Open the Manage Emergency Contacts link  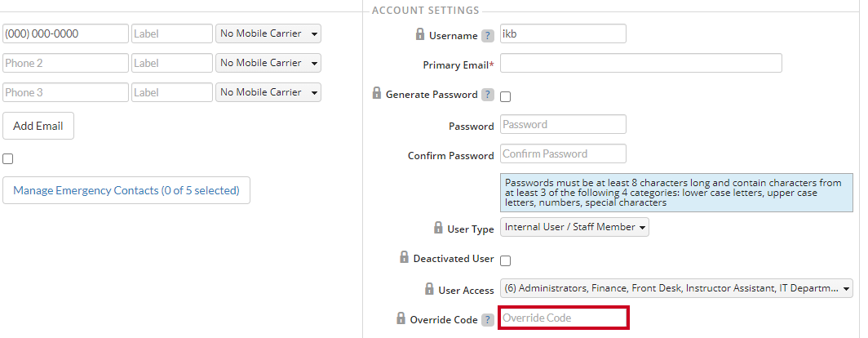pos(126,190)
